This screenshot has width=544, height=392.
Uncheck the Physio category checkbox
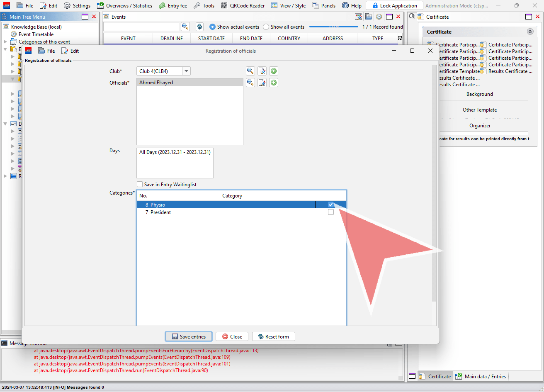pyautogui.click(x=331, y=205)
